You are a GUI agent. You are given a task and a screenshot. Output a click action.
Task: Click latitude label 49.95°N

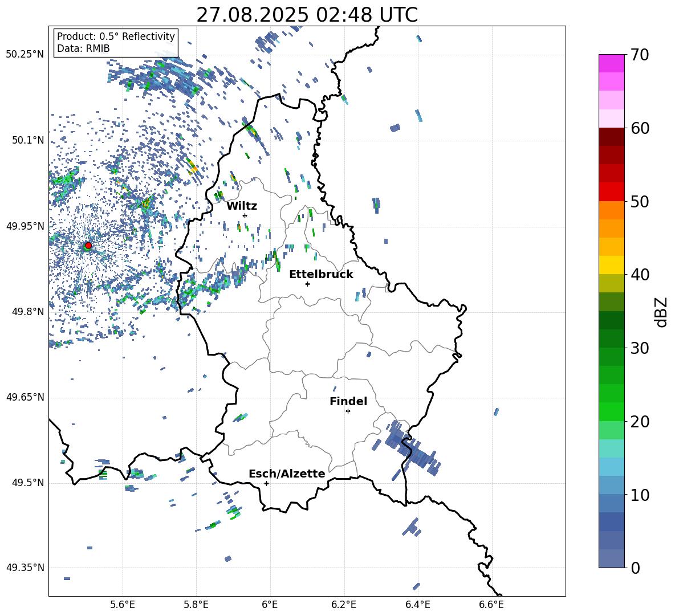[x=25, y=226]
